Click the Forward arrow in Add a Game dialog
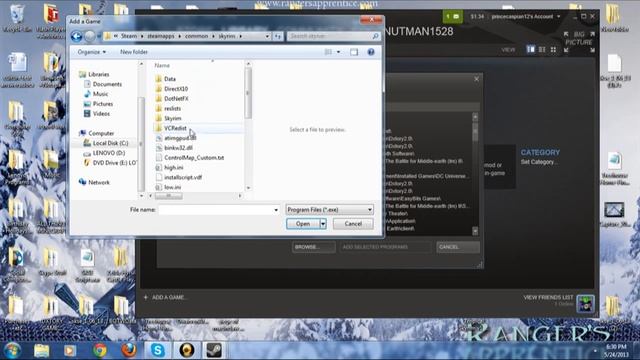This screenshot has height=360, width=640. pyautogui.click(x=90, y=36)
